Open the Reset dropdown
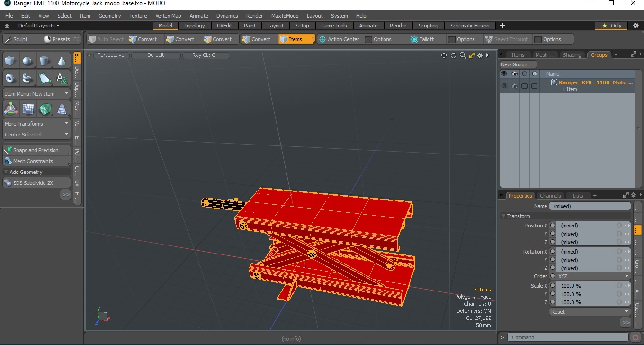This screenshot has height=345, width=644. 590,312
